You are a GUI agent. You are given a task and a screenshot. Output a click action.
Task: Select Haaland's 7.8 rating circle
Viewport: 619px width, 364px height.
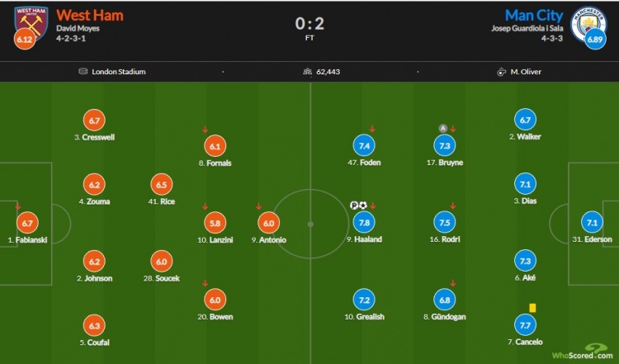pos(364,223)
